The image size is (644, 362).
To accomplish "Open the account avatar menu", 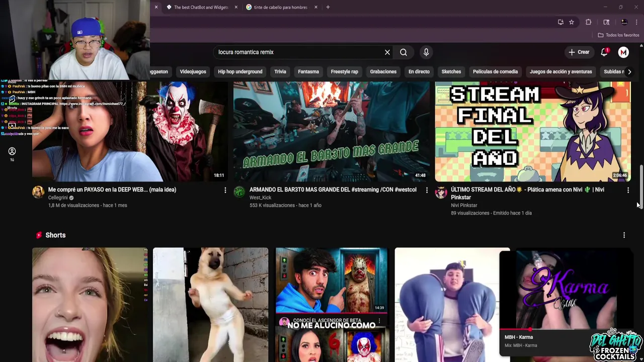I will pyautogui.click(x=623, y=52).
